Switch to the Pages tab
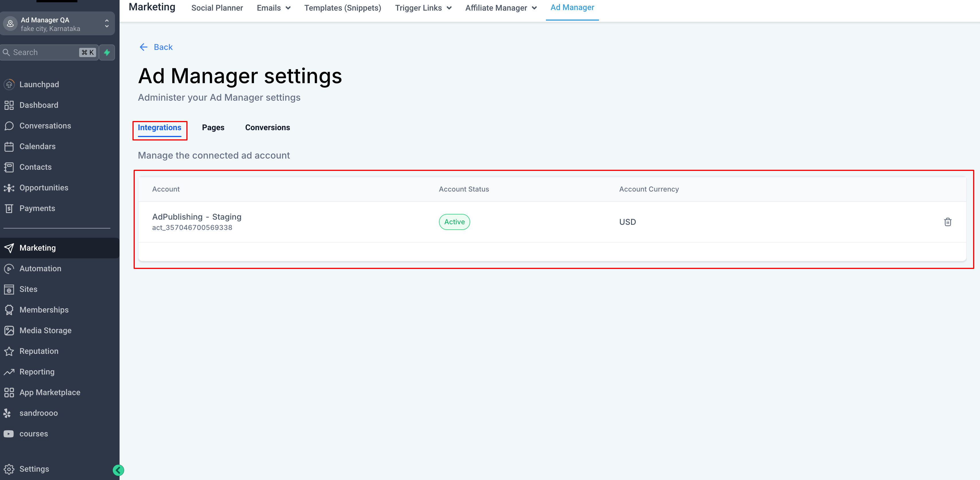The width and height of the screenshot is (980, 480). coord(213,127)
